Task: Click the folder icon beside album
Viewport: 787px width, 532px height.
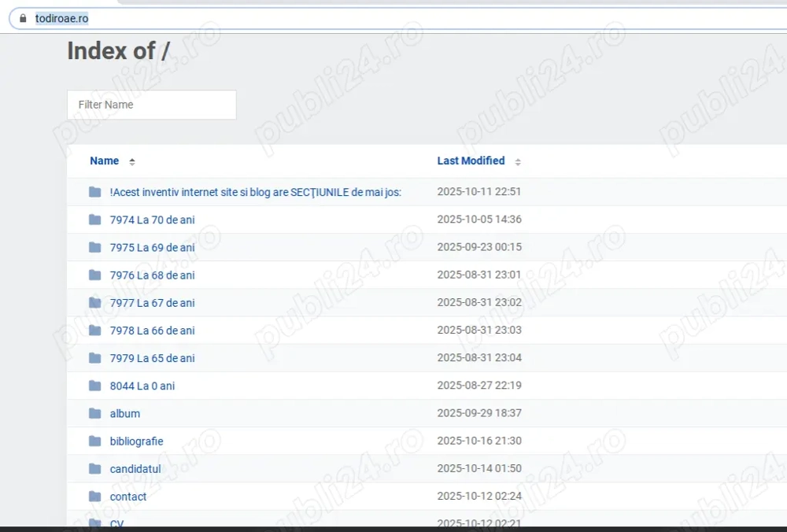Action: click(94, 413)
